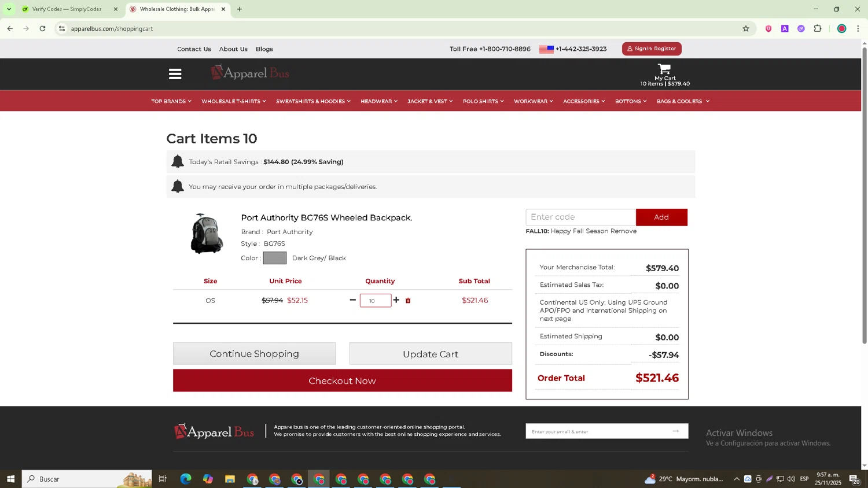Remove the FALL10 coupon

coord(623,231)
